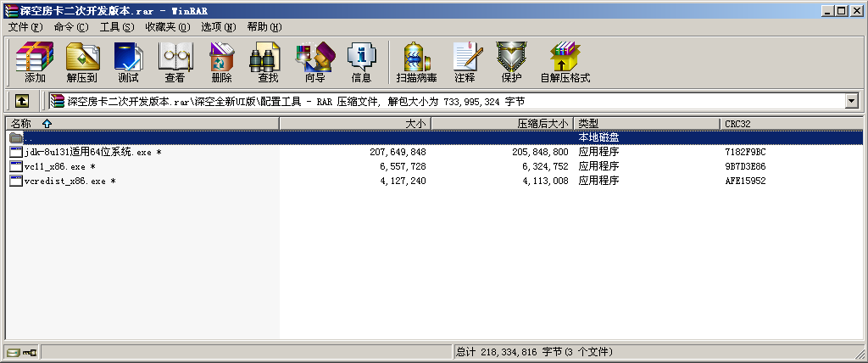
Task: Start Virus Scan (扫描病毒) tool
Action: [415, 62]
